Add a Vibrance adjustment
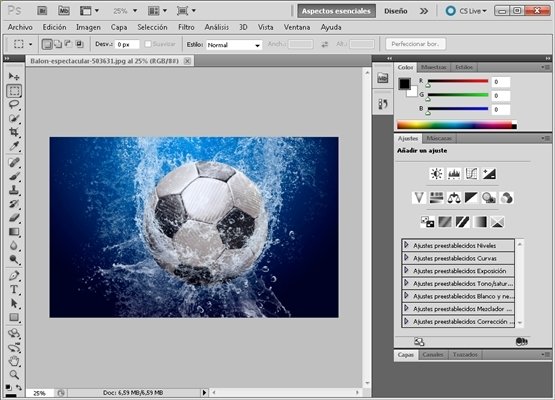 click(x=419, y=198)
